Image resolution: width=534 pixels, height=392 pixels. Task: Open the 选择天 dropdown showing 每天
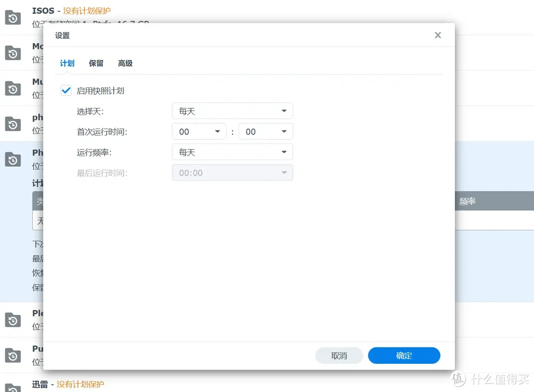[x=232, y=111]
